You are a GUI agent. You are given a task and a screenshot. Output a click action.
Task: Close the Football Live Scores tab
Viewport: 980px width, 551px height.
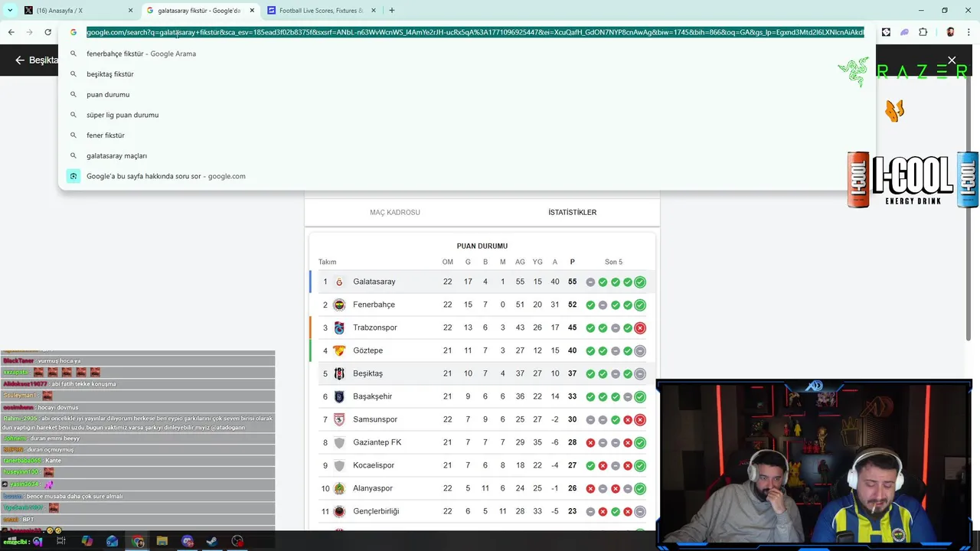click(x=373, y=11)
